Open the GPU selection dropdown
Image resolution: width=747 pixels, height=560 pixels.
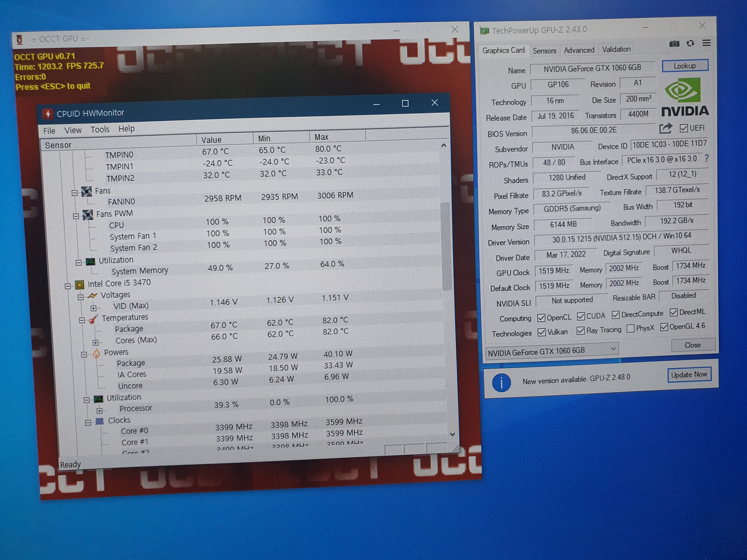pyautogui.click(x=552, y=351)
